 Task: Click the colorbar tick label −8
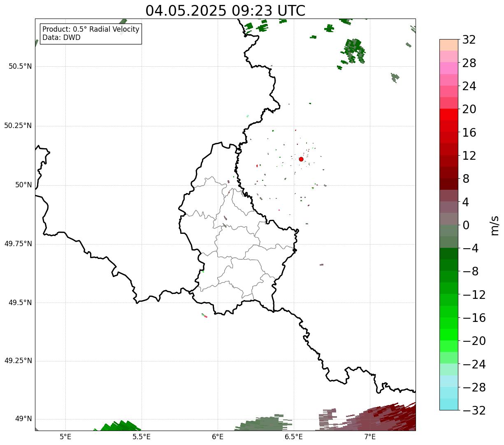click(470, 271)
